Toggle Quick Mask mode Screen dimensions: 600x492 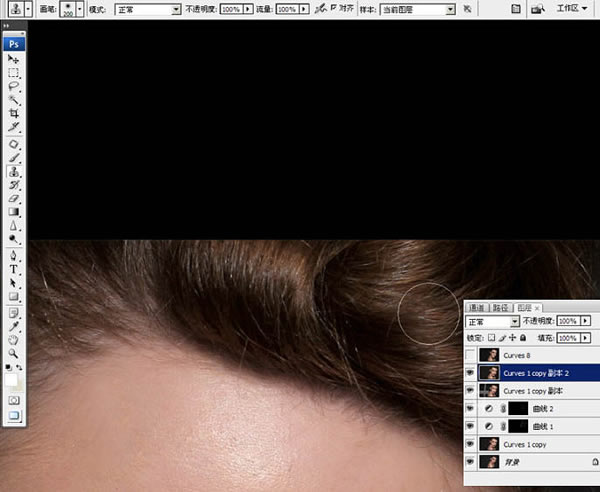(14, 401)
